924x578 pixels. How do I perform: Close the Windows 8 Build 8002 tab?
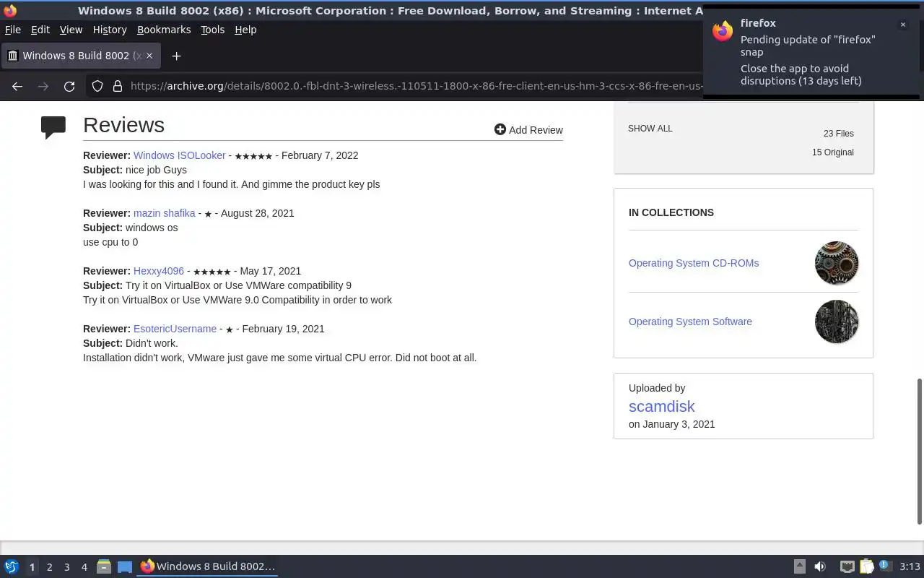coord(149,56)
